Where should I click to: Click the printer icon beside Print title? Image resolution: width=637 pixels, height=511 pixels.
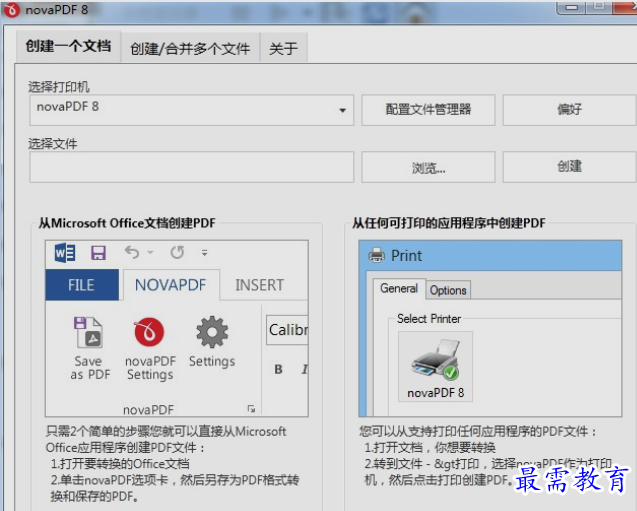click(377, 256)
